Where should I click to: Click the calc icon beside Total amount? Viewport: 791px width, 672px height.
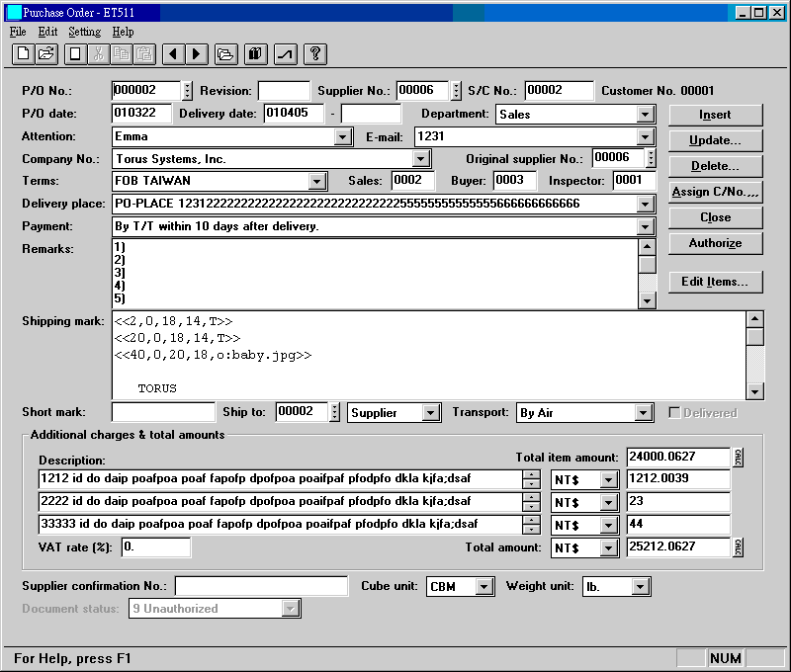click(x=738, y=546)
